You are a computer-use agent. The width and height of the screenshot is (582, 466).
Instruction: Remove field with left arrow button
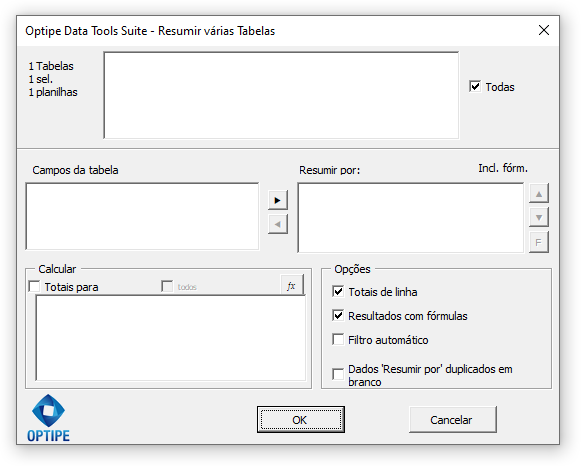pos(278,224)
